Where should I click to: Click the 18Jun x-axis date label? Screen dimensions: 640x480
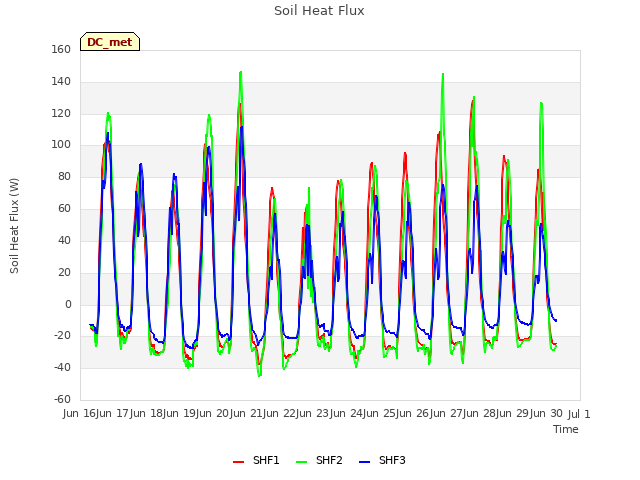pyautogui.click(x=164, y=413)
